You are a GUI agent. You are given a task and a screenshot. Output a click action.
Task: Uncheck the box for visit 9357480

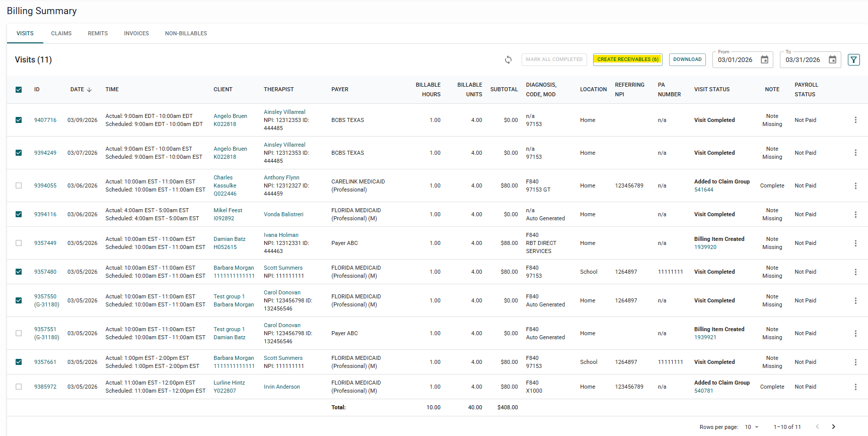tap(19, 272)
